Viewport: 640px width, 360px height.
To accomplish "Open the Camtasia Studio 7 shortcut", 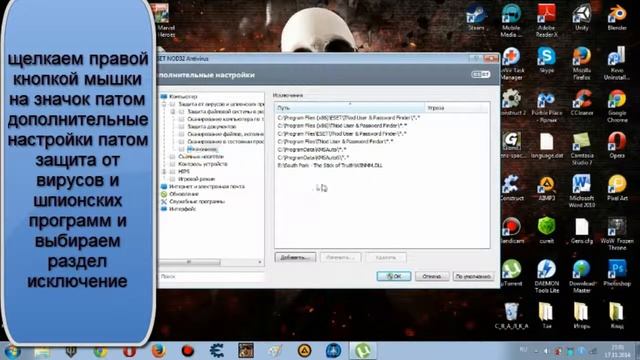I will (582, 149).
